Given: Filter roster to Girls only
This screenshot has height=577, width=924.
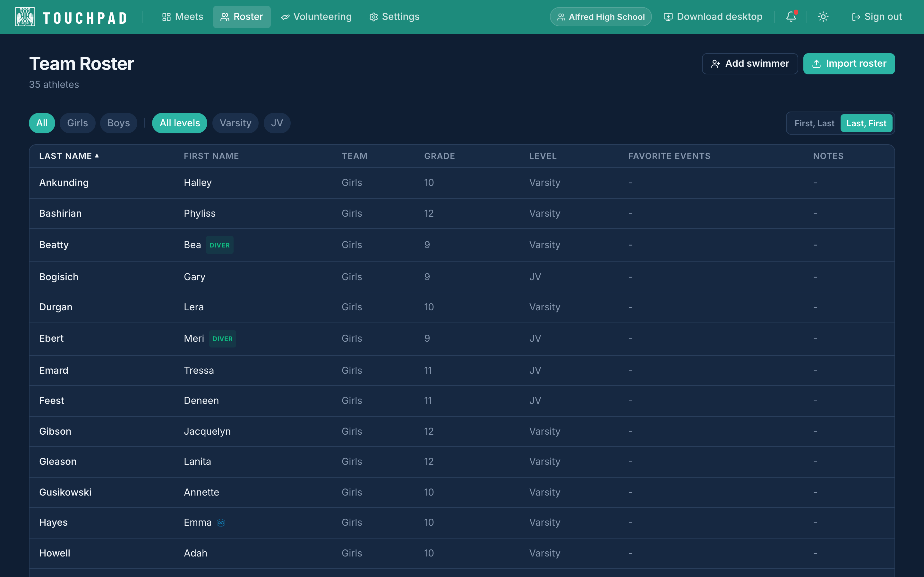Looking at the screenshot, I should tap(78, 123).
